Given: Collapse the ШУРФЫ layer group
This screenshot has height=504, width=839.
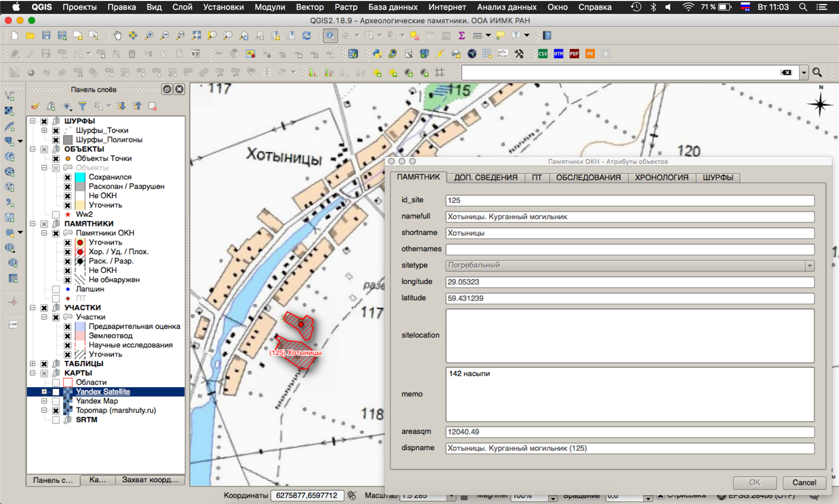Looking at the screenshot, I should click(33, 121).
